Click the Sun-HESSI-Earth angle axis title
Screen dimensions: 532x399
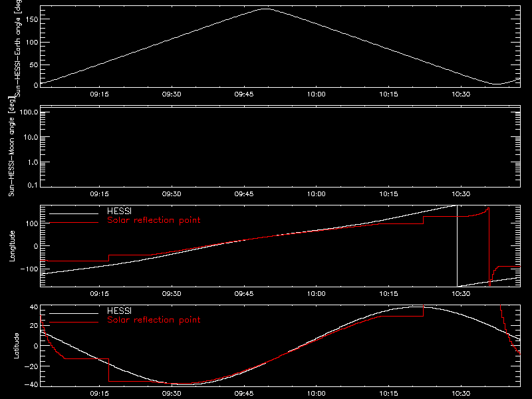(18, 47)
